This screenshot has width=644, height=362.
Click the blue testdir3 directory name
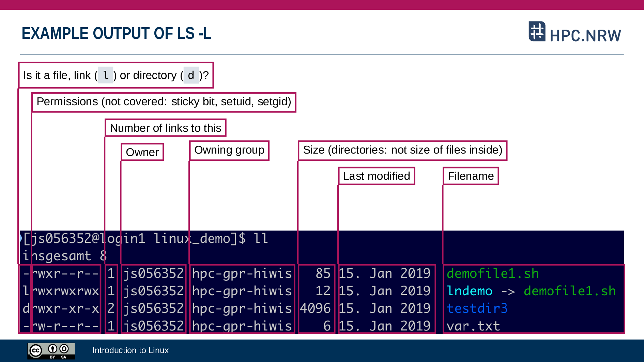(477, 309)
